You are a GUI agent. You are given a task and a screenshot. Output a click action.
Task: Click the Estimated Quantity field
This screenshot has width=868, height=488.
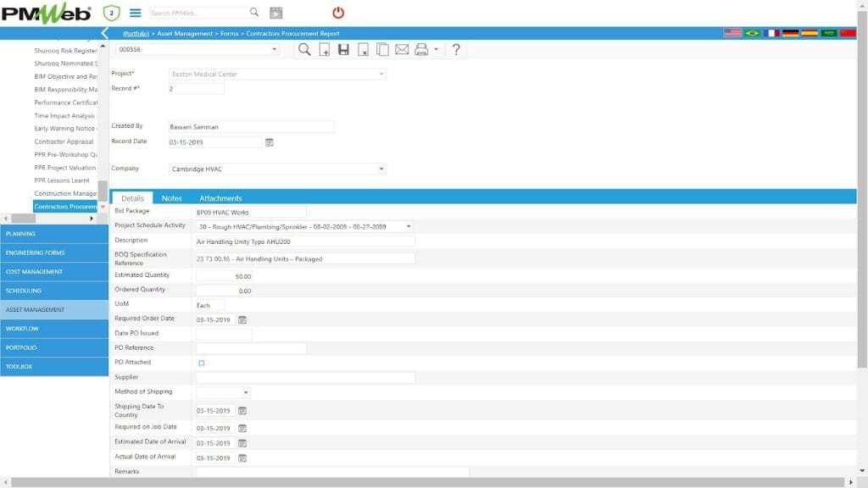[x=224, y=275]
